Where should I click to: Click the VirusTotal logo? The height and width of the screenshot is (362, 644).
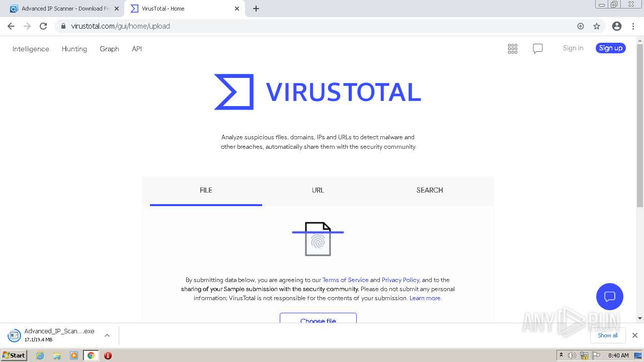pos(317,92)
